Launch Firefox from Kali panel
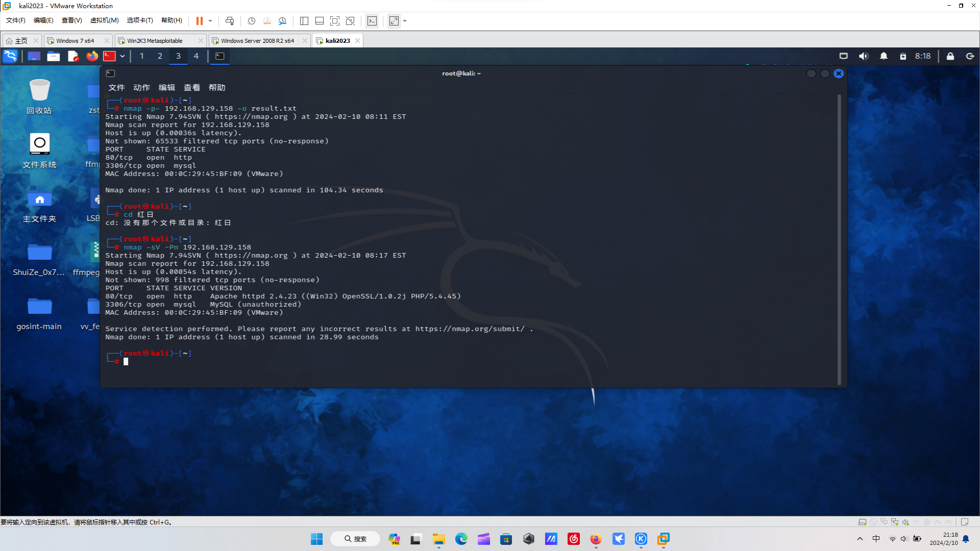This screenshot has width=980, height=551. [x=92, y=56]
